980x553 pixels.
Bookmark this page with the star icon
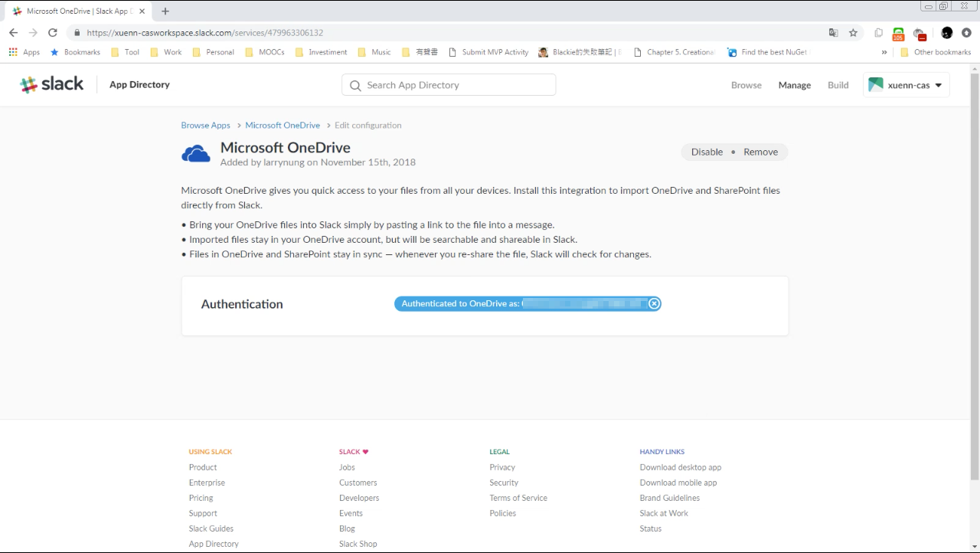(x=853, y=33)
